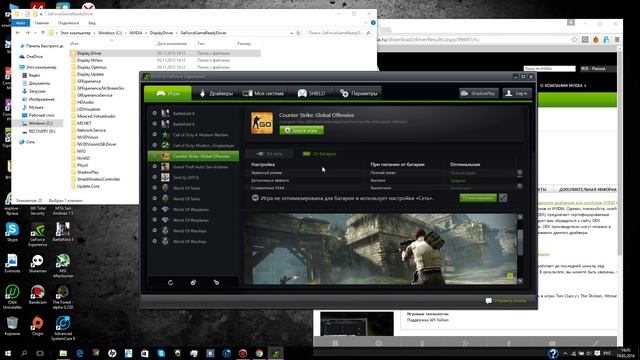Screen dimensions: 640x360
Task: Switch to the Драйверы tab
Action: coord(216,93)
